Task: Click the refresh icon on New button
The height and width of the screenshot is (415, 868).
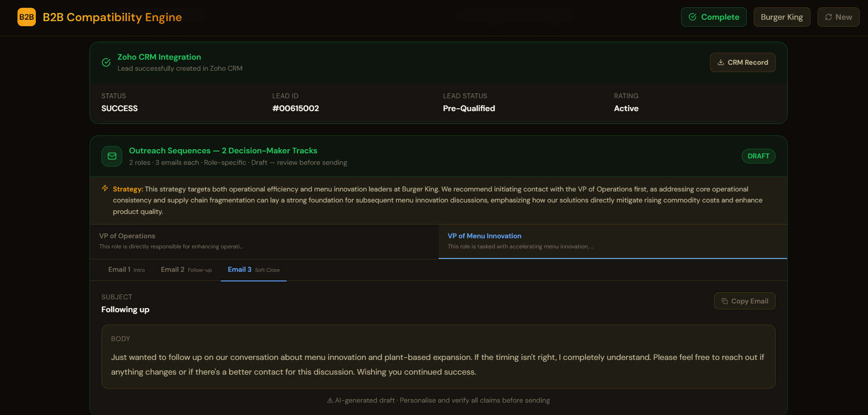Action: (829, 17)
